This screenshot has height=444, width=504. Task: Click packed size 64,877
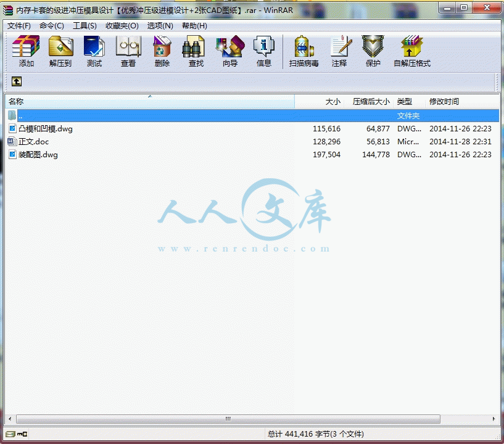click(x=378, y=129)
